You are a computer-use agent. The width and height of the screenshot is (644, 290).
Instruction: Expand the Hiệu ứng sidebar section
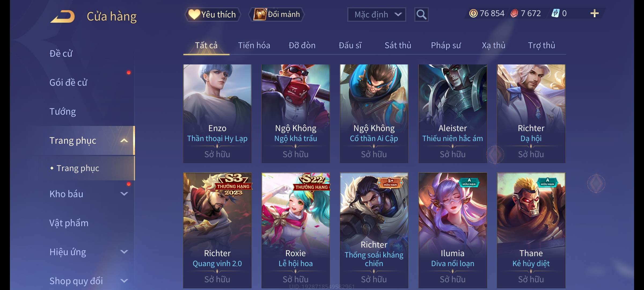tap(124, 252)
